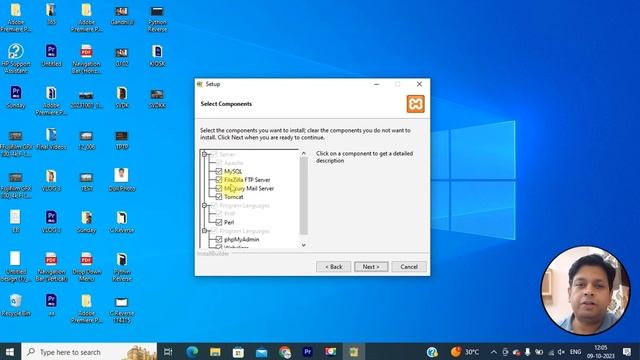
Task: Select the Final Videos desktop icon
Action: (x=51, y=138)
